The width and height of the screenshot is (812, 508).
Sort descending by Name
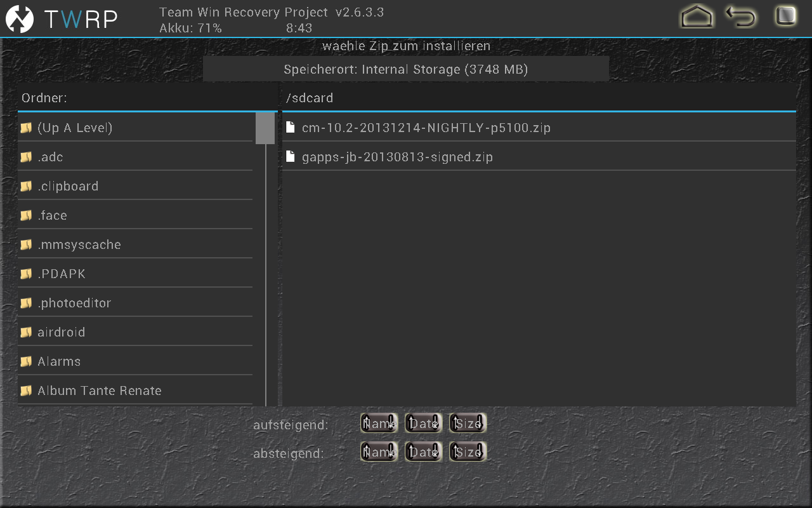pos(379,452)
